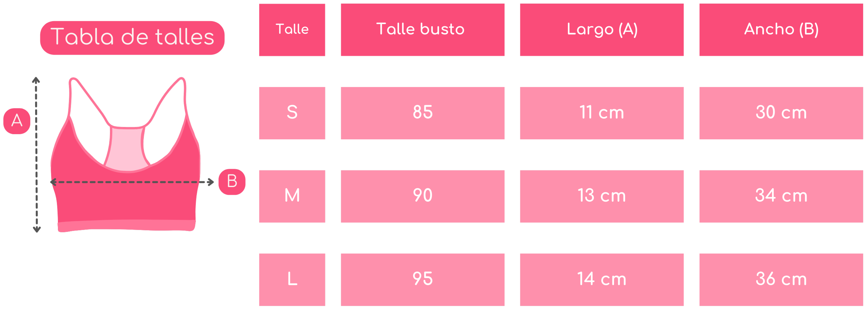The height and width of the screenshot is (314, 868).
Task: Choose the size L cell
Action: pyautogui.click(x=292, y=280)
